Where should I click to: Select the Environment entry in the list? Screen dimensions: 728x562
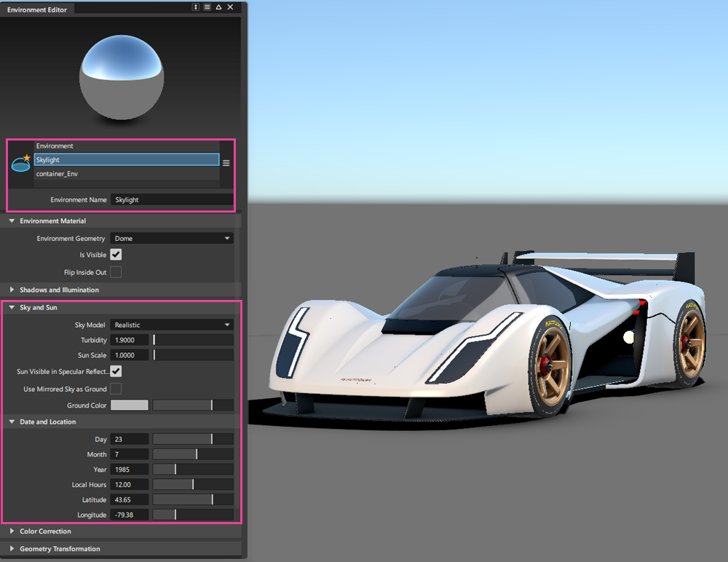127,146
